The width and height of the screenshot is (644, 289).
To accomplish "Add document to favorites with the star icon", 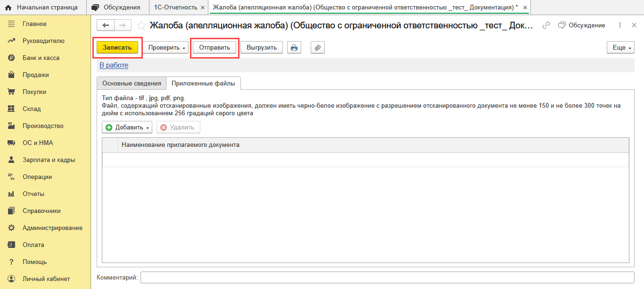I will click(141, 25).
